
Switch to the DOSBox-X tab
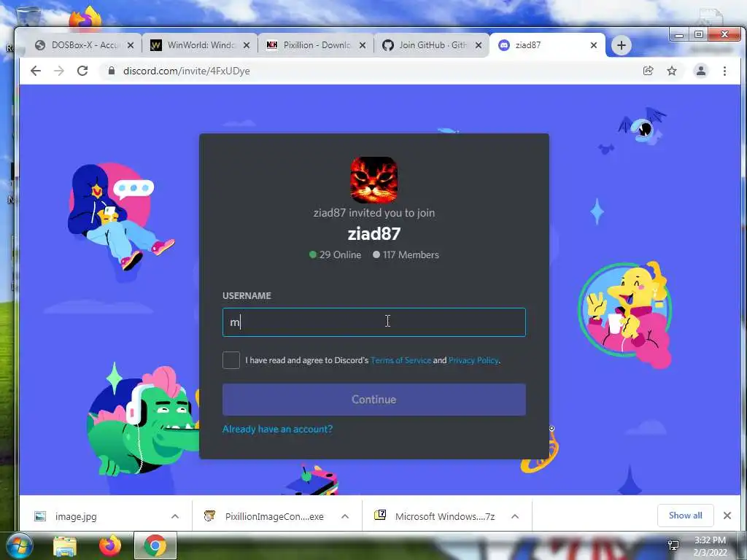[x=83, y=45]
